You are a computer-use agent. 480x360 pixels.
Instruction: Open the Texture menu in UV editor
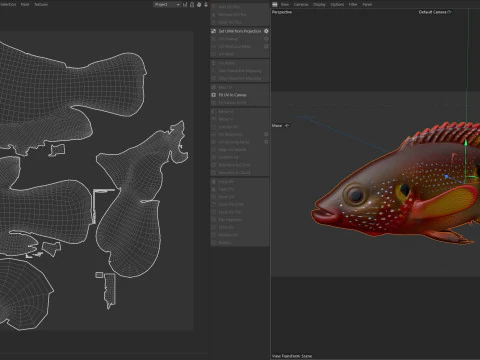(41, 4)
